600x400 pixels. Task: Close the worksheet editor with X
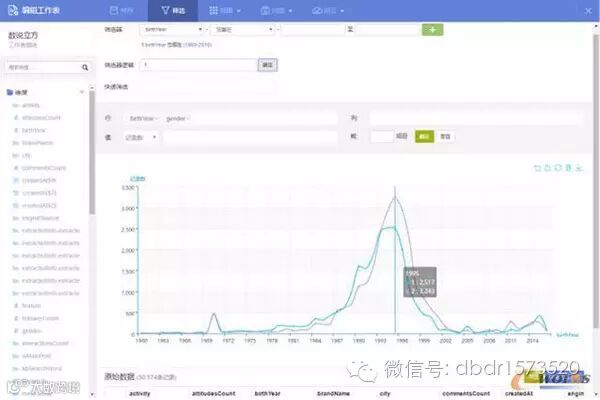pyautogui.click(x=588, y=11)
